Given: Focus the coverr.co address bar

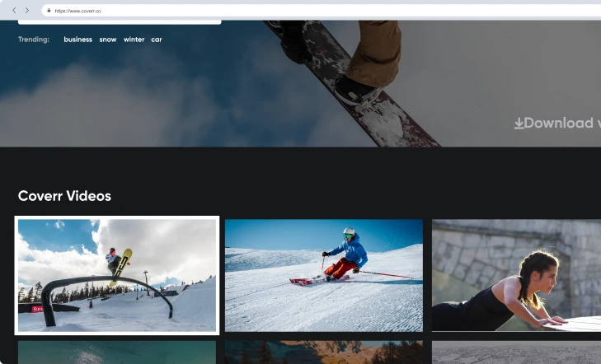Looking at the screenshot, I should pos(247,11).
